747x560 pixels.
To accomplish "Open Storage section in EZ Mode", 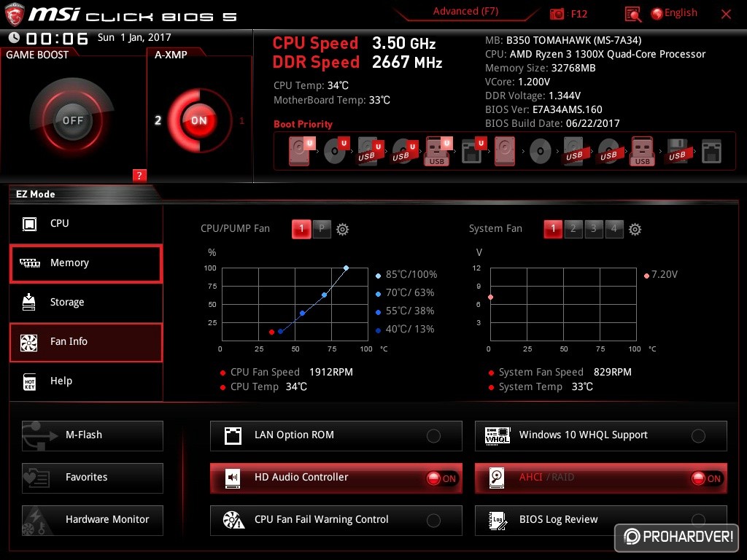I will (86, 303).
